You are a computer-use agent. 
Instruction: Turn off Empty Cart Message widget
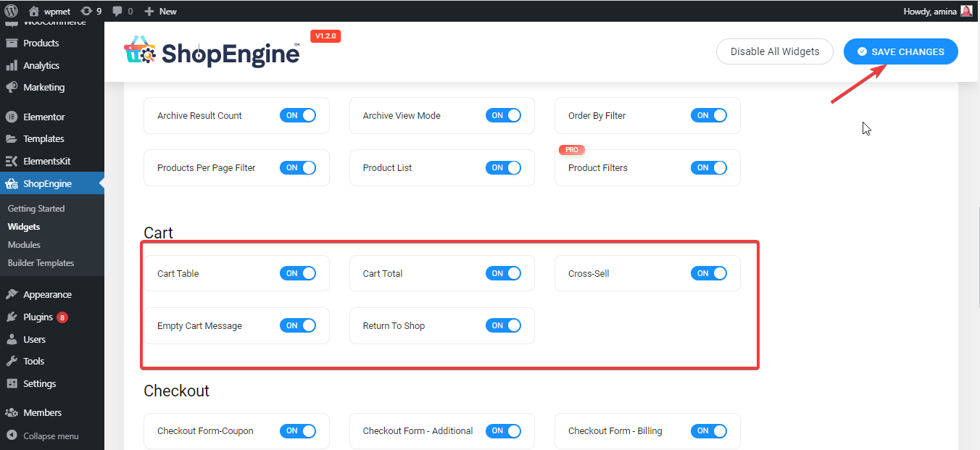[298, 325]
